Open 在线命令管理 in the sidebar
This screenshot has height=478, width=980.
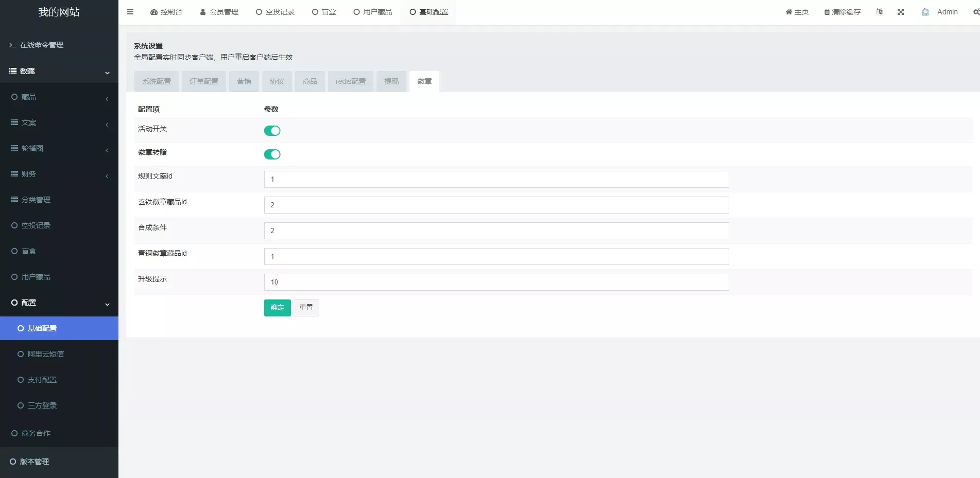tap(41, 45)
